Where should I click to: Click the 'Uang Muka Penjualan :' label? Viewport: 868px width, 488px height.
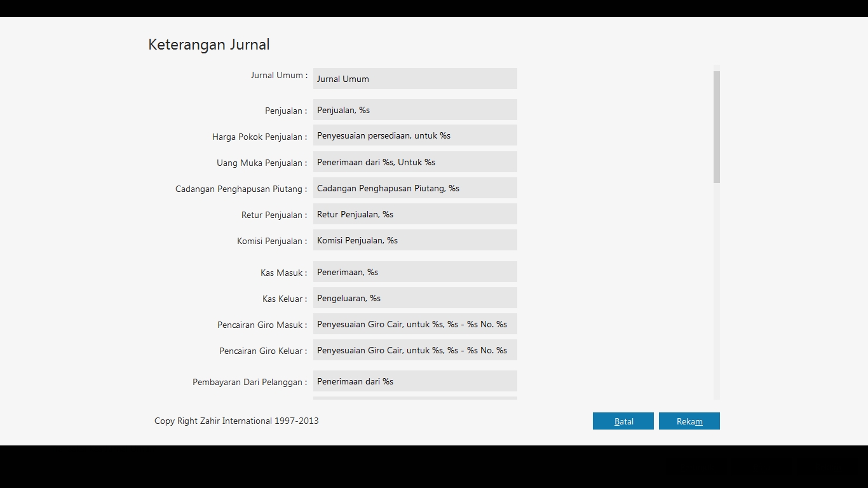[x=262, y=163]
